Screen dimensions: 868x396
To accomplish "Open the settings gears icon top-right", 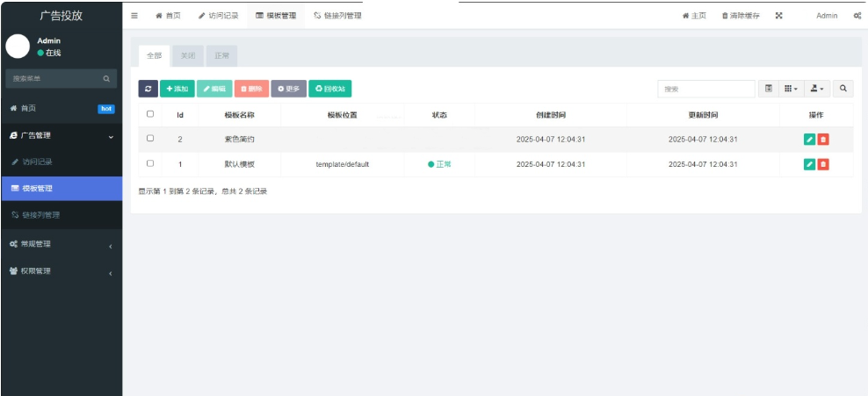I will click(x=857, y=16).
